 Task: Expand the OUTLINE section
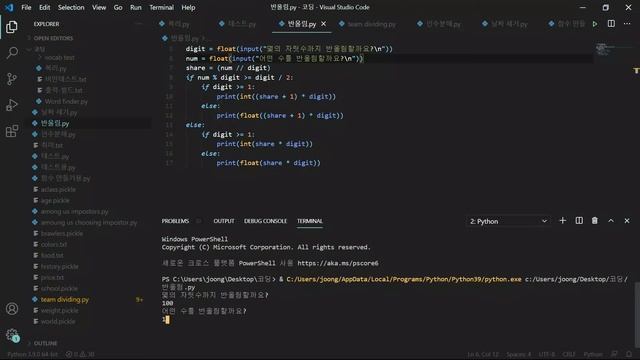click(45, 343)
